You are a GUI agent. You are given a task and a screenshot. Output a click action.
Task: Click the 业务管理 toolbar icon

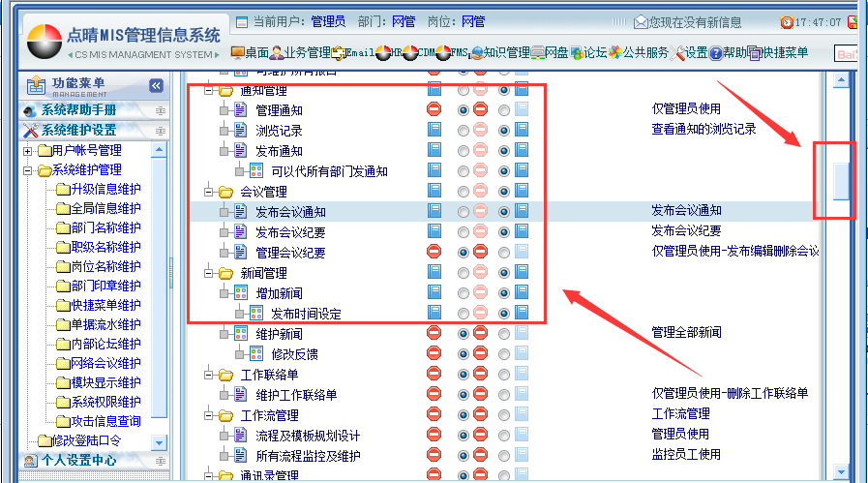tap(301, 52)
